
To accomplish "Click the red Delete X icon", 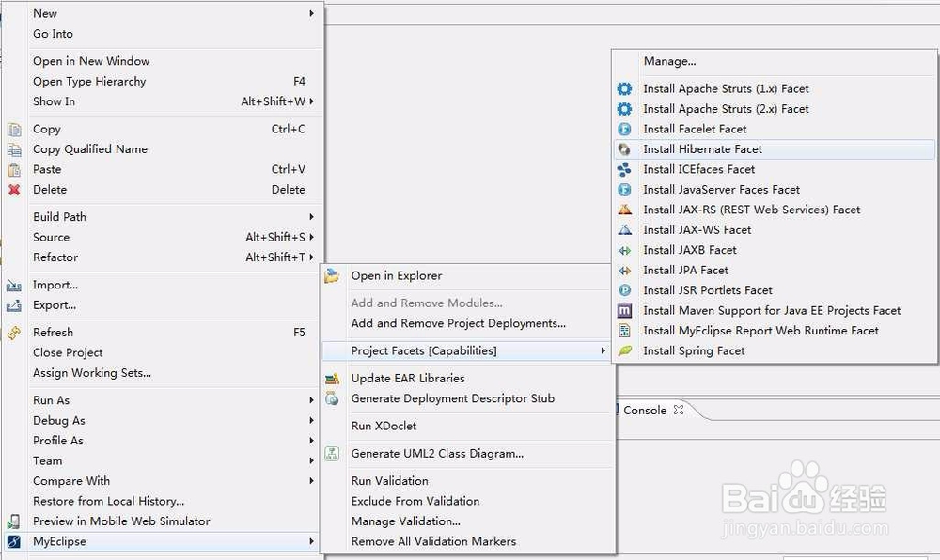I will pyautogui.click(x=14, y=190).
